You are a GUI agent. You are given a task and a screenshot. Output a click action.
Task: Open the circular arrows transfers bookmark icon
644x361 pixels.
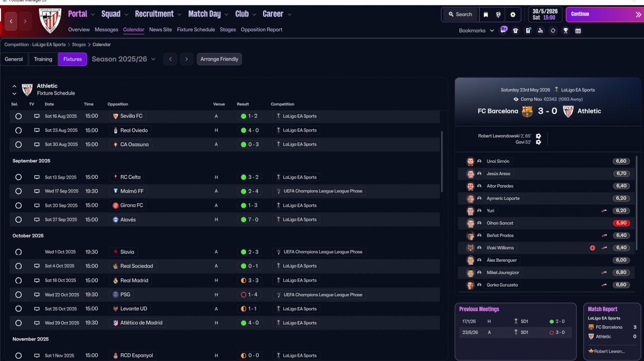click(553, 31)
